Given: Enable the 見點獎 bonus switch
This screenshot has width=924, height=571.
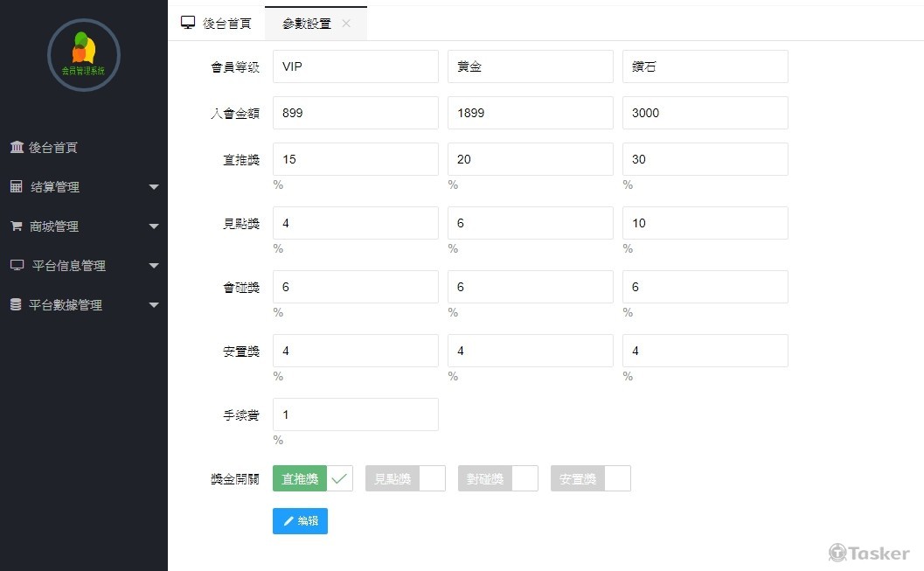Looking at the screenshot, I should click(x=405, y=478).
